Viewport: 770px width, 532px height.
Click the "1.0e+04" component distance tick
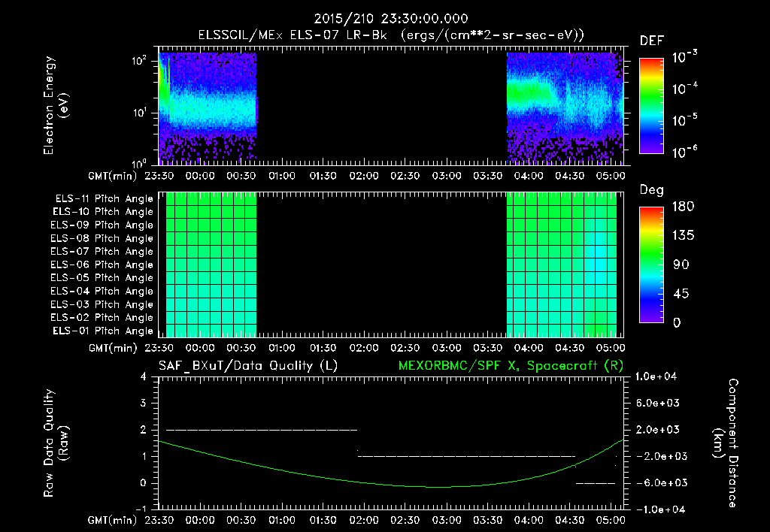[x=656, y=376]
